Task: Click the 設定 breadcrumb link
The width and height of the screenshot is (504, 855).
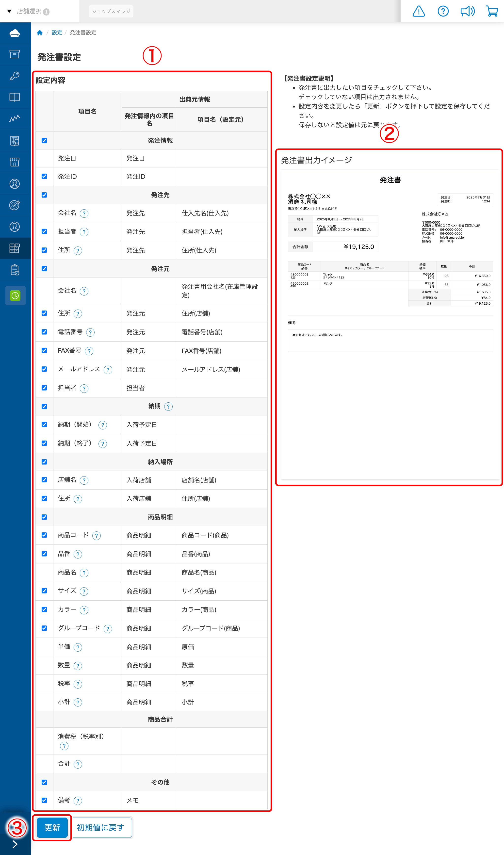Action: [x=57, y=32]
